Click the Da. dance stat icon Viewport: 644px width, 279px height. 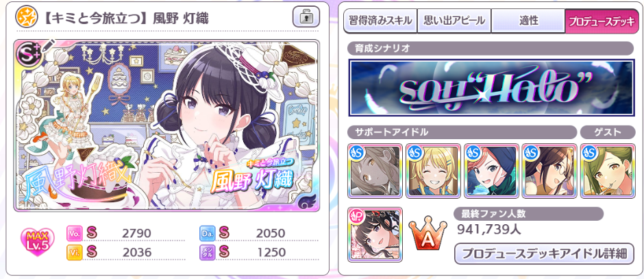[206, 233]
